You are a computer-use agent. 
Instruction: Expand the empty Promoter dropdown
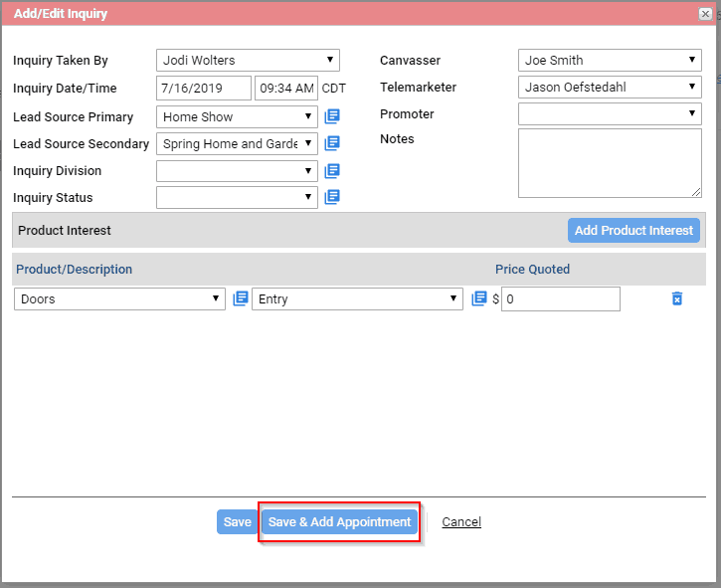click(x=610, y=113)
